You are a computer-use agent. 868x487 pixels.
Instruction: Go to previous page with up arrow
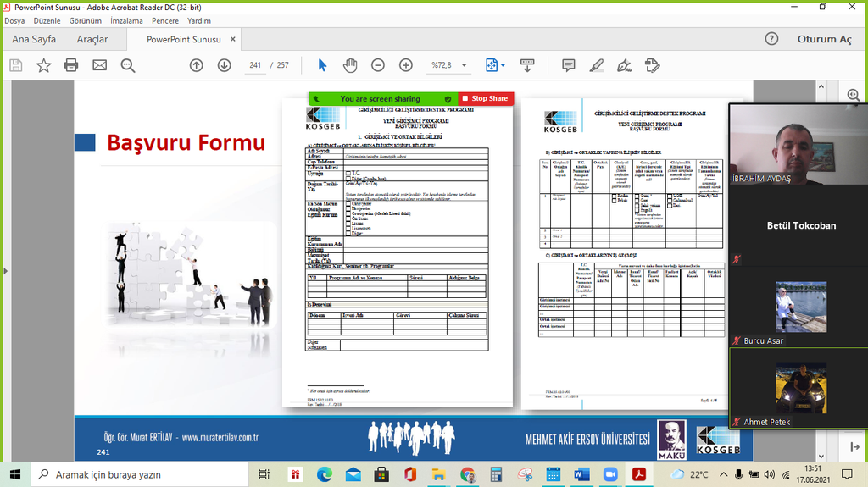coord(196,65)
